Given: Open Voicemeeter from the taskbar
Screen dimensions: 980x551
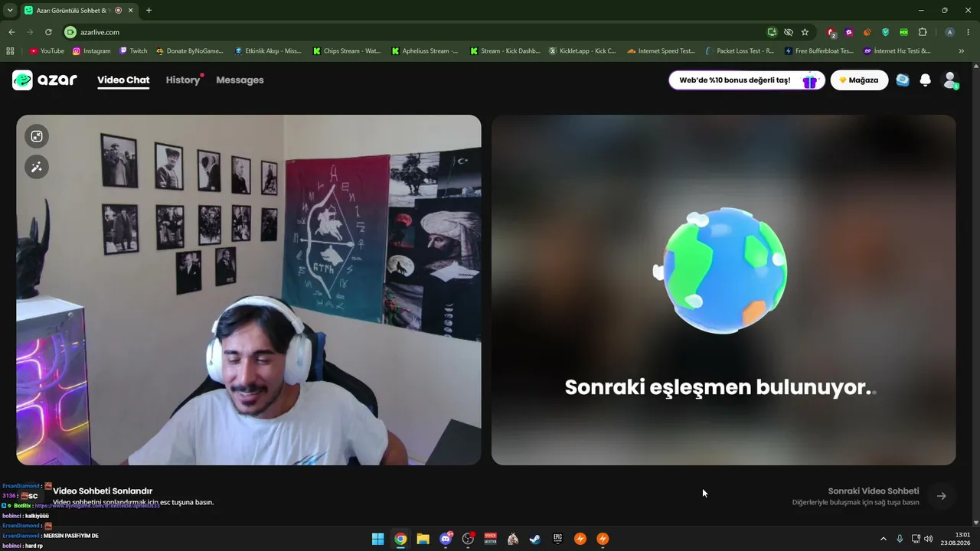Looking at the screenshot, I should (x=491, y=539).
